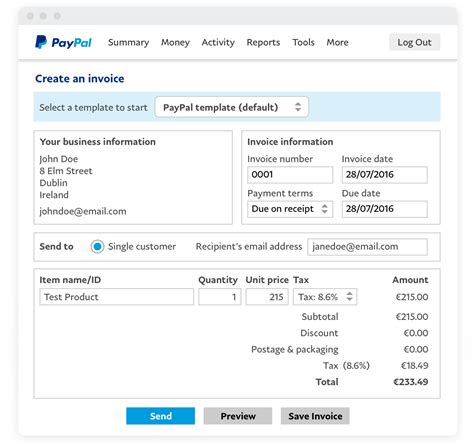Click the Quantity field showing 1
The image size is (474, 446).
220,297
